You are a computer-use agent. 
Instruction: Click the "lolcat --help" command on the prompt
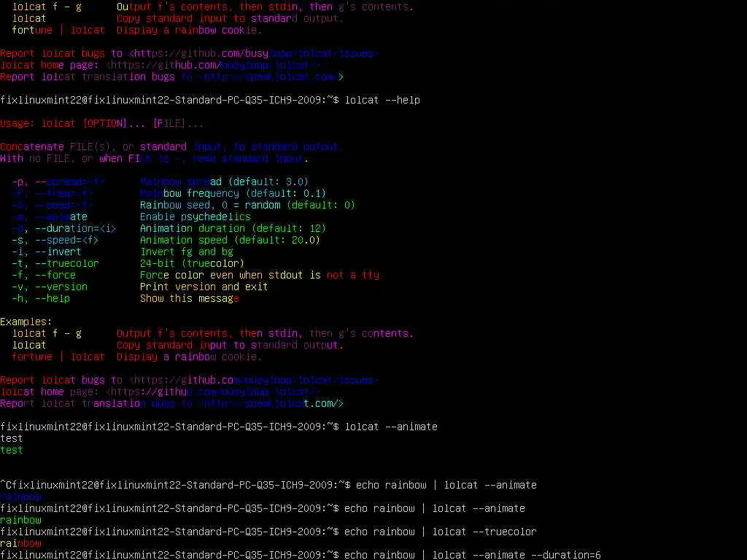(x=382, y=100)
